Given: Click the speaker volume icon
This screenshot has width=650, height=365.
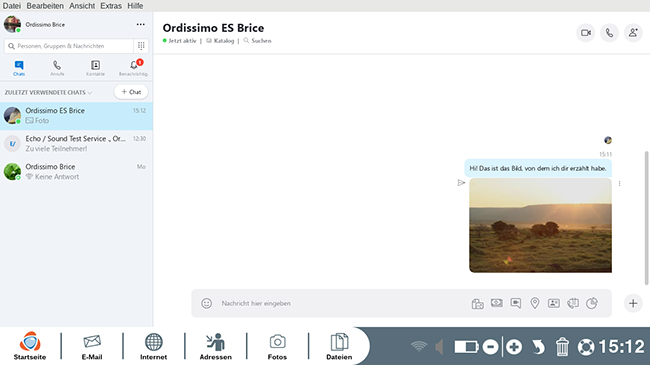Looking at the screenshot, I should (x=439, y=347).
